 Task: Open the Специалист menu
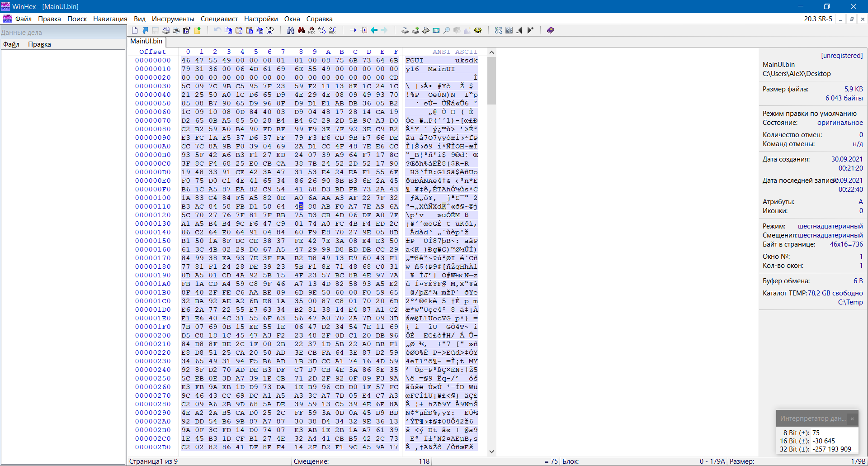(219, 19)
